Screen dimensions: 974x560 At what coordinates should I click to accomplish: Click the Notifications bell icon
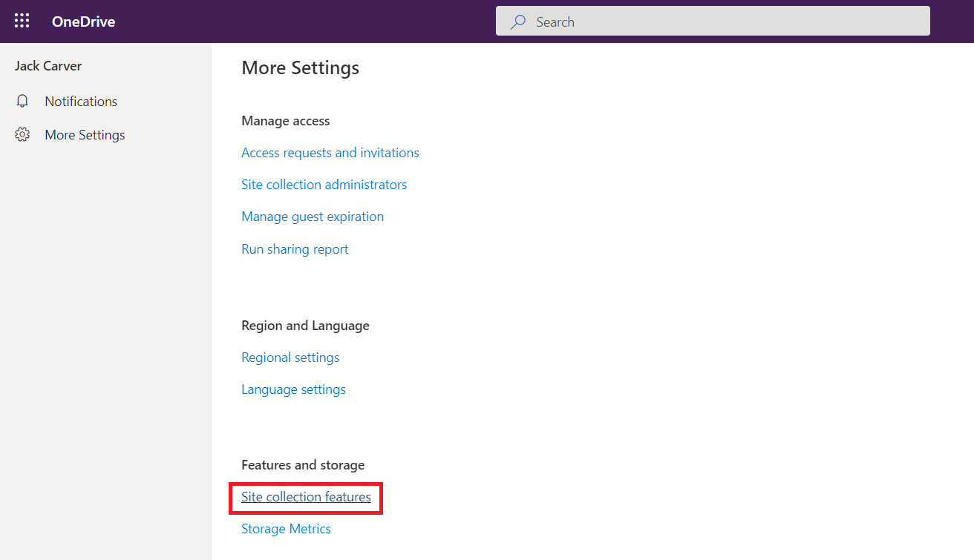[22, 101]
